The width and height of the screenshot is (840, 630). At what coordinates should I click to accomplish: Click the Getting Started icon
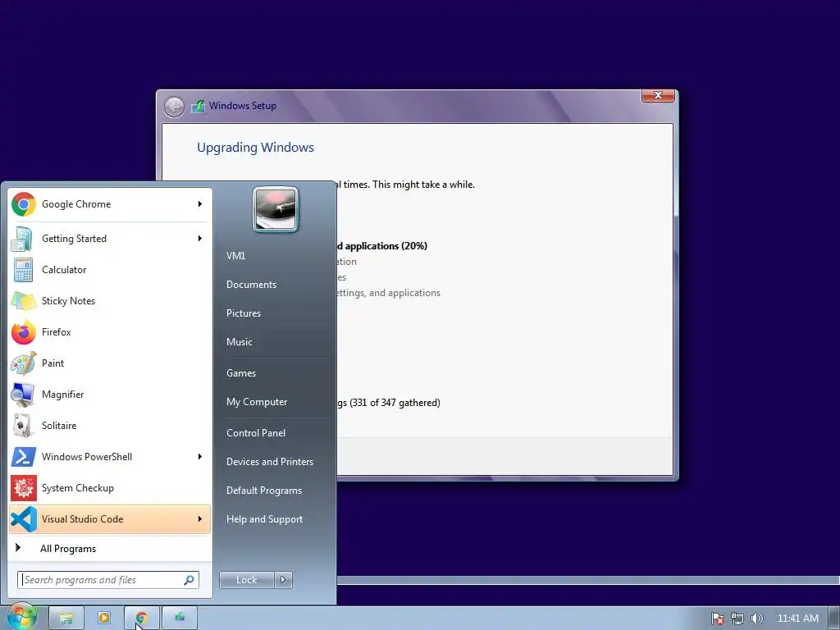pyautogui.click(x=22, y=239)
